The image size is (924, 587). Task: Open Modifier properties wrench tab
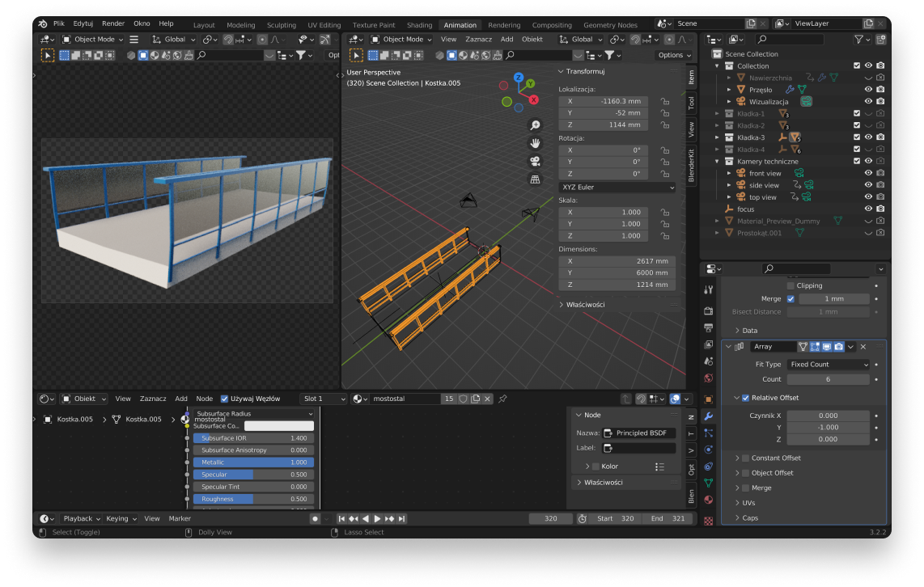[709, 416]
